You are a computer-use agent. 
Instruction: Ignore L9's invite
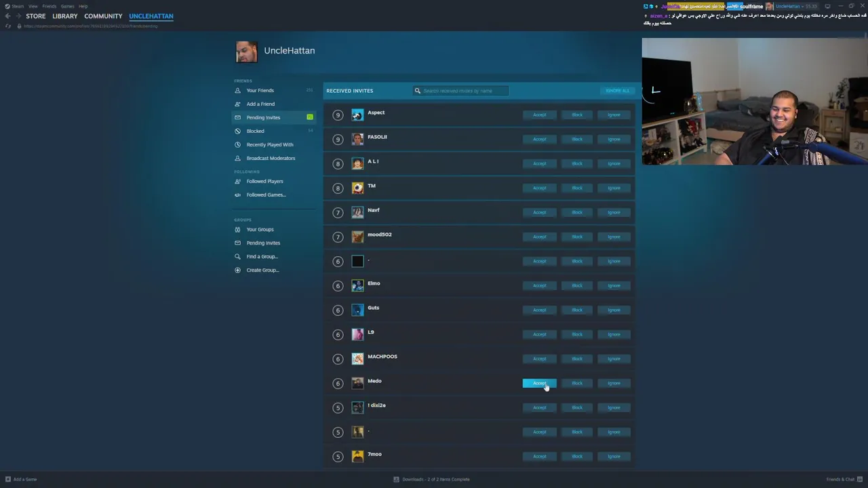tap(614, 334)
